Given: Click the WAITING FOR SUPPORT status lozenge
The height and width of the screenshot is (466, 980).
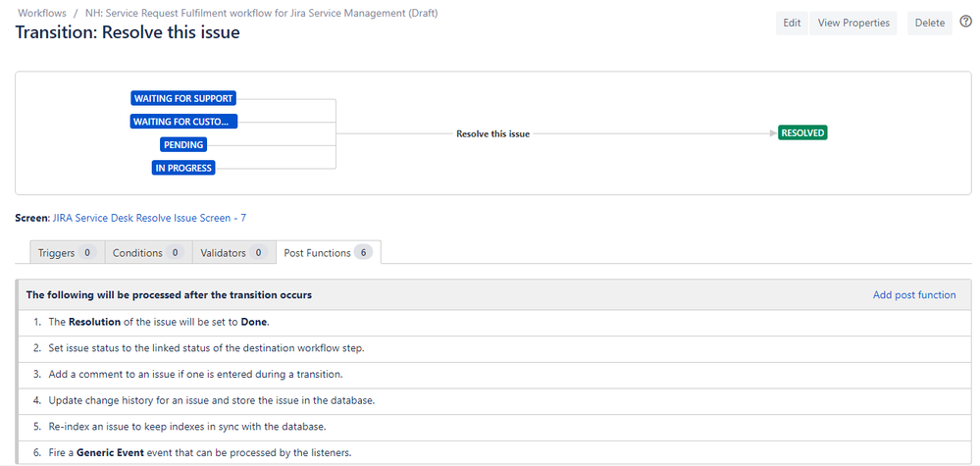Looking at the screenshot, I should coord(183,99).
